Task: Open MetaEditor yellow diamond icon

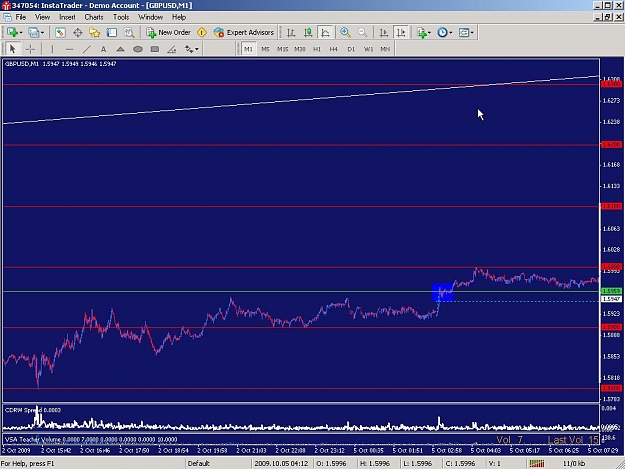Action: 202,32
